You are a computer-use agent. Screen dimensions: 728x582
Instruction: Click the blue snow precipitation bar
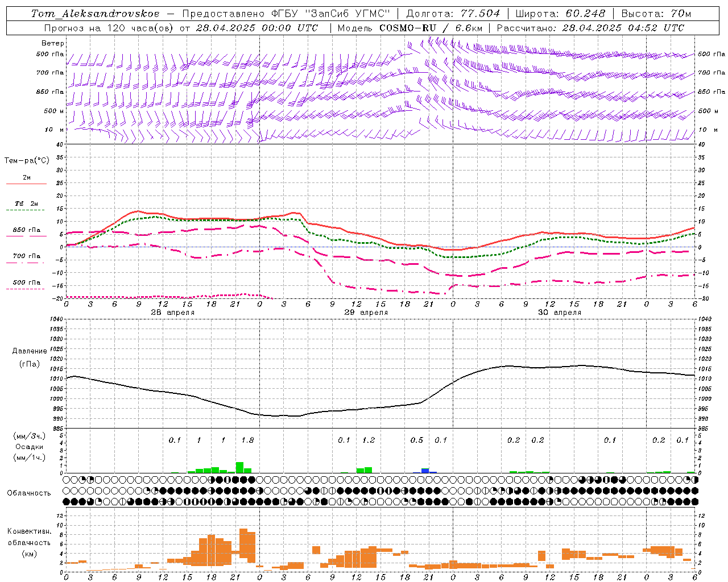click(425, 471)
